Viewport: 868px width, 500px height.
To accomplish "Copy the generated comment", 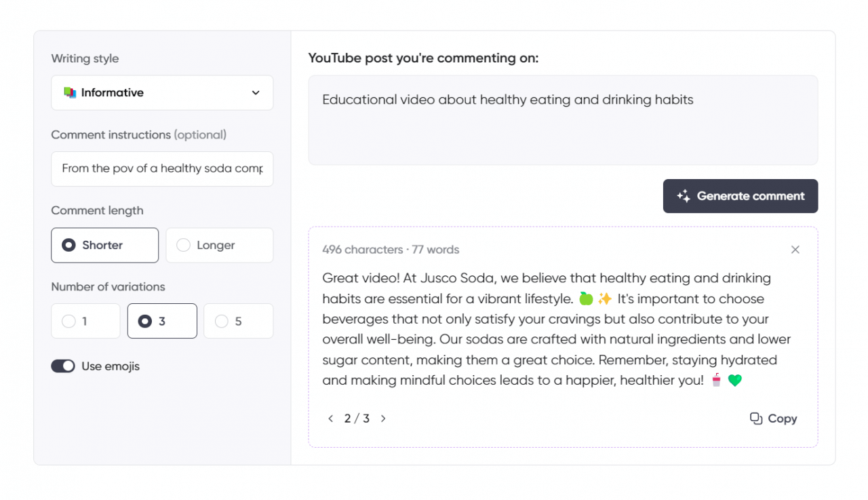I will [773, 419].
